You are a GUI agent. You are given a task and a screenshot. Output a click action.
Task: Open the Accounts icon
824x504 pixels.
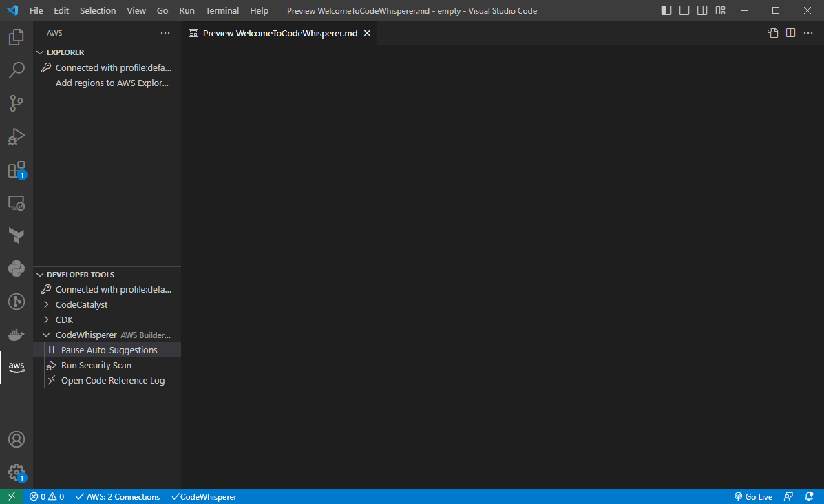(x=17, y=439)
